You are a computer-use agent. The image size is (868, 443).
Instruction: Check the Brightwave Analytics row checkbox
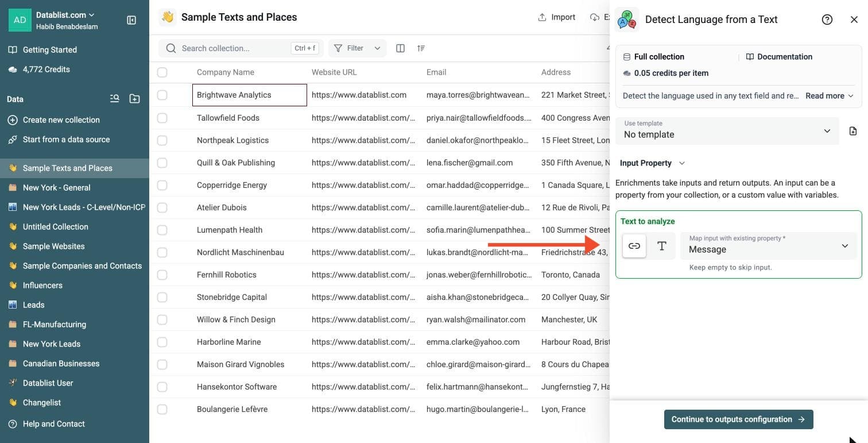(x=162, y=95)
